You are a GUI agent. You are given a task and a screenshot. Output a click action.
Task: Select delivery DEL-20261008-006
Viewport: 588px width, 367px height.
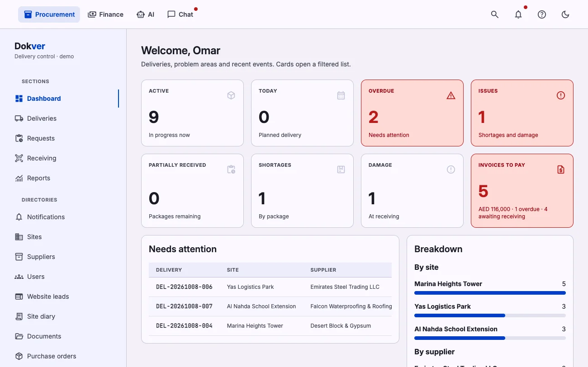tap(184, 287)
